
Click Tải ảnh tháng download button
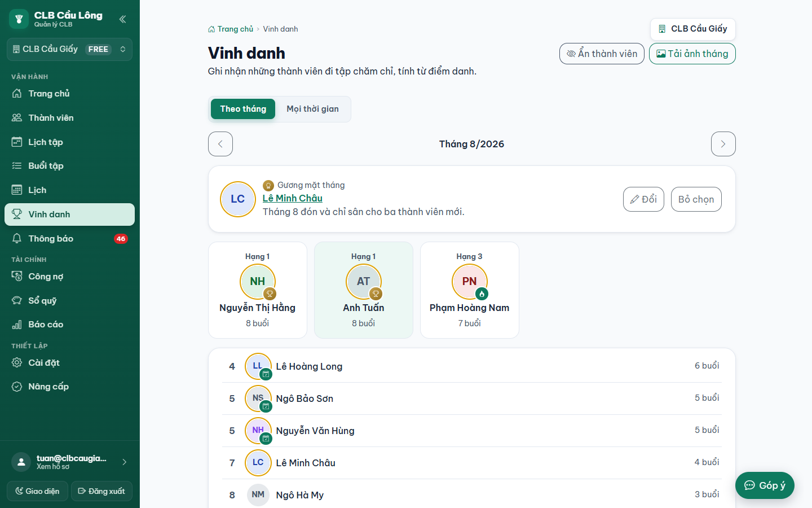[x=692, y=54]
